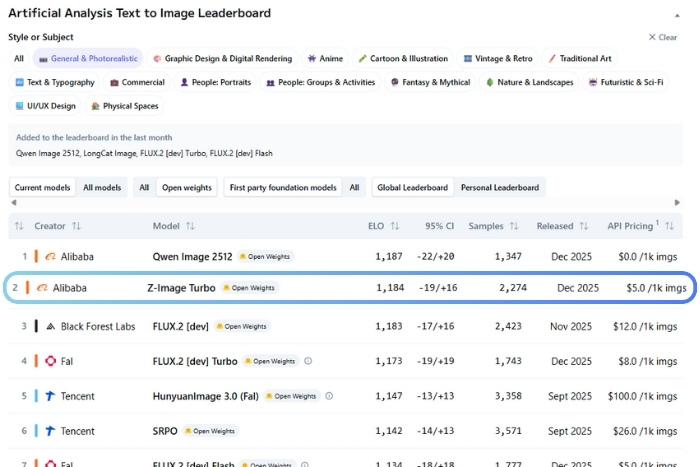Image resolution: width=700 pixels, height=467 pixels.
Task: Select People: Groups & Activities filter
Action: click(321, 82)
